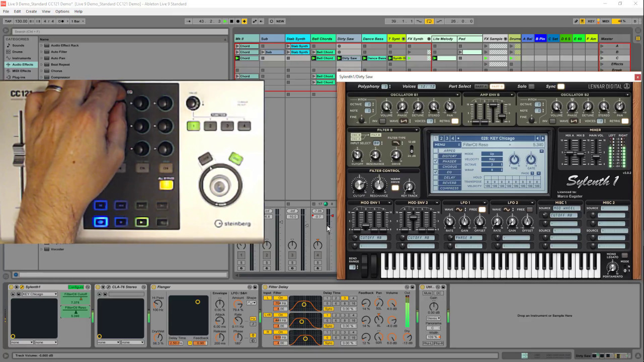644x362 pixels.
Task: Click the TAP tempo button
Action: (8, 21)
